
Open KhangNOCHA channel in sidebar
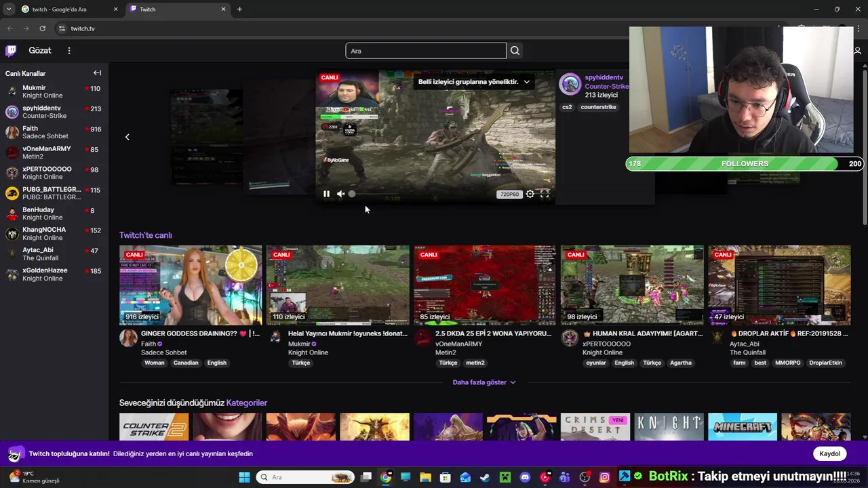point(54,234)
